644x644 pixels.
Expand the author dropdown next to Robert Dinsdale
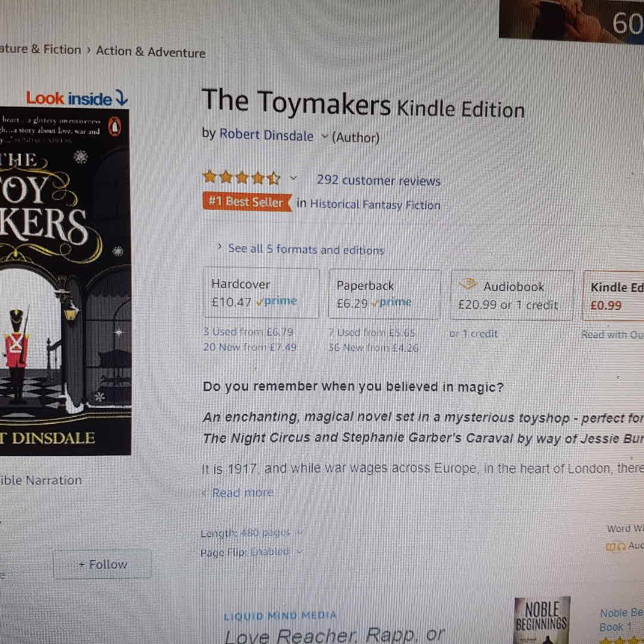325,137
